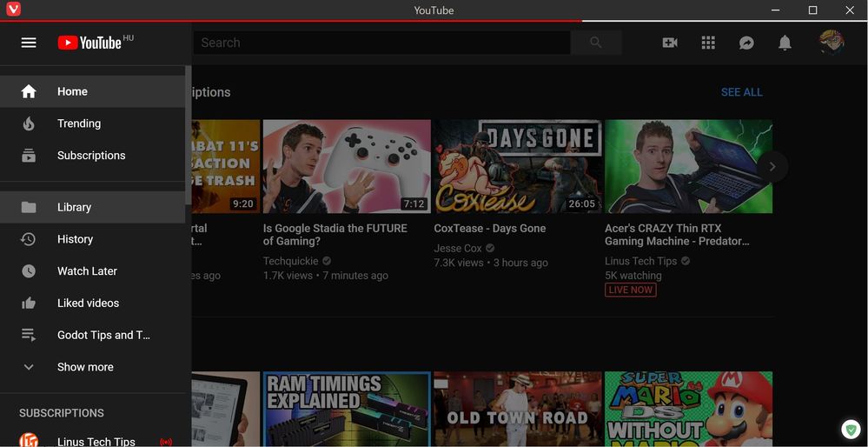Select Liked videos in the sidebar
868x447 pixels.
92,303
